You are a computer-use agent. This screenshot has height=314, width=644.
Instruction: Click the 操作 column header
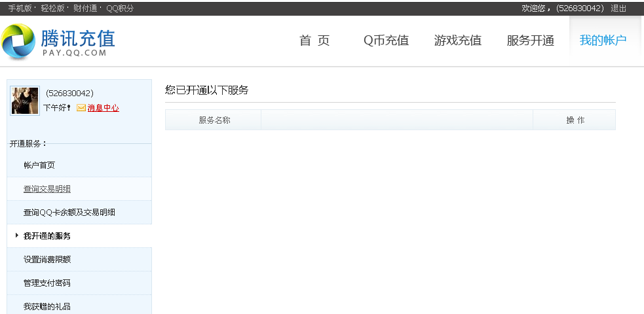[575, 120]
